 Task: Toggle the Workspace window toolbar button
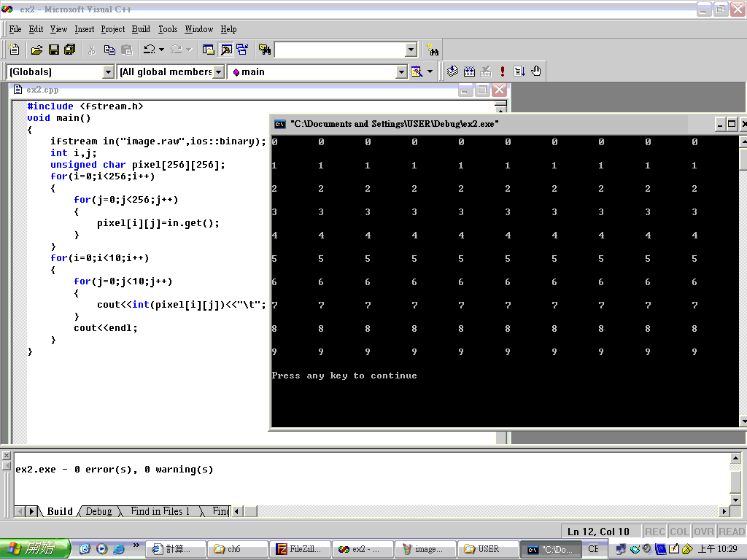pyautogui.click(x=209, y=50)
